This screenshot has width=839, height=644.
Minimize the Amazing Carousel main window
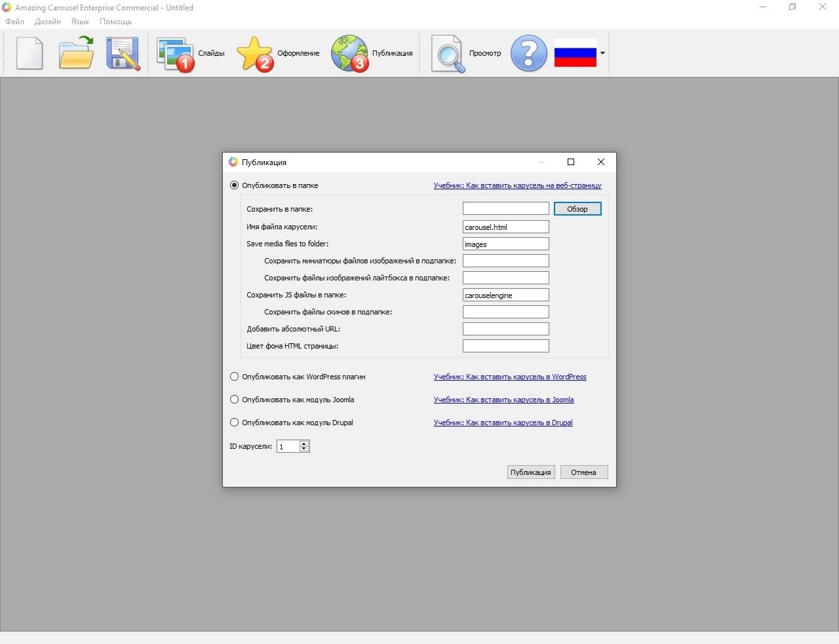point(763,7)
